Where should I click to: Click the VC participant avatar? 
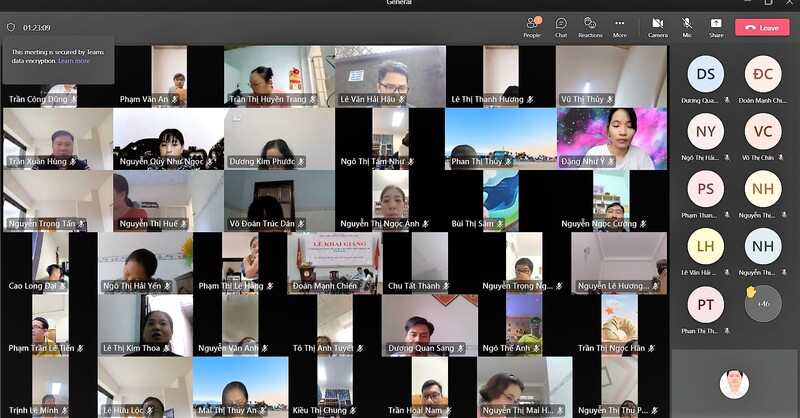click(x=763, y=131)
